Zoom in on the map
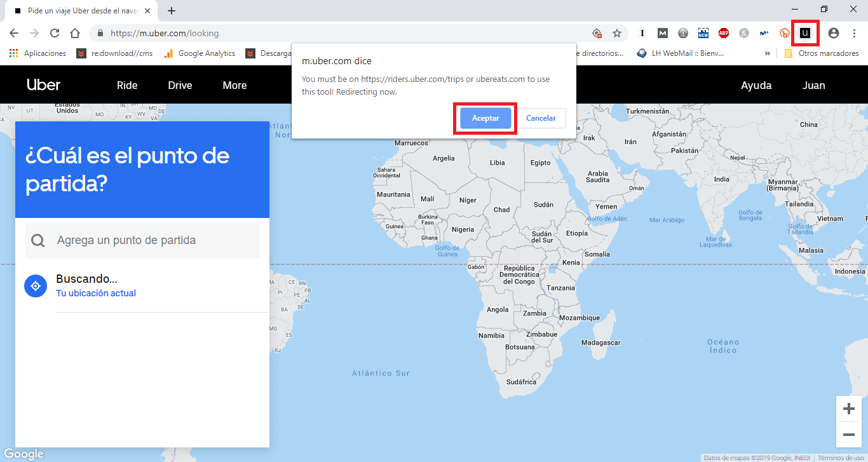The image size is (868, 462). pos(848,409)
